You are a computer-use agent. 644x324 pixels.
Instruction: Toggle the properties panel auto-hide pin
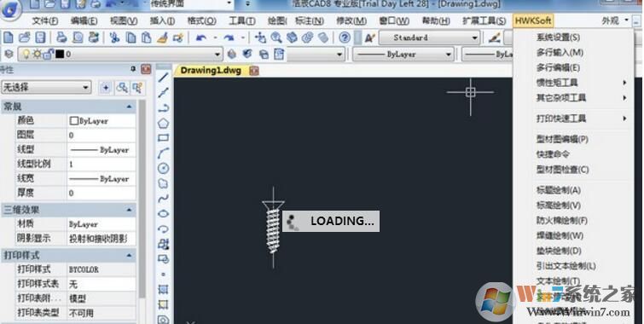(x=133, y=69)
